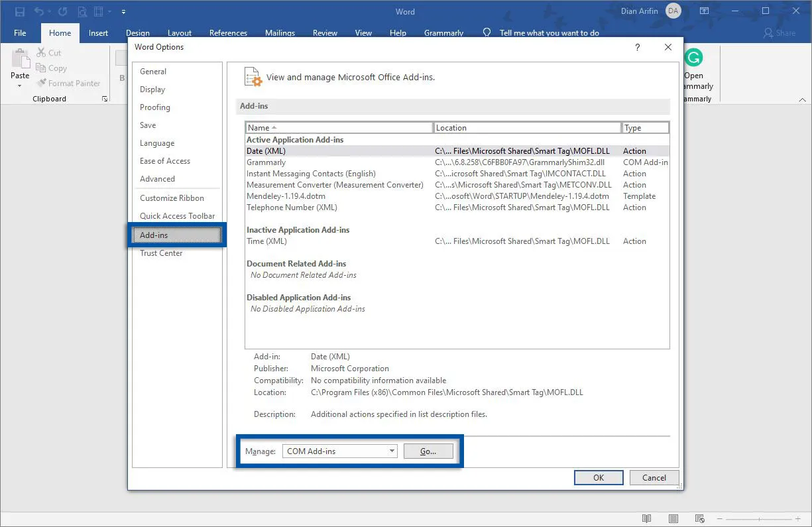Confirm changes with the OK button
The width and height of the screenshot is (812, 527).
pos(598,477)
